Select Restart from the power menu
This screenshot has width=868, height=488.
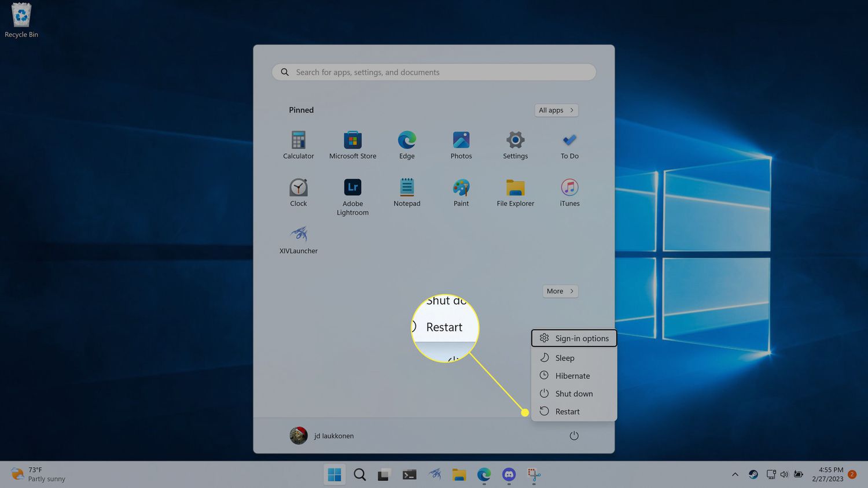point(567,412)
